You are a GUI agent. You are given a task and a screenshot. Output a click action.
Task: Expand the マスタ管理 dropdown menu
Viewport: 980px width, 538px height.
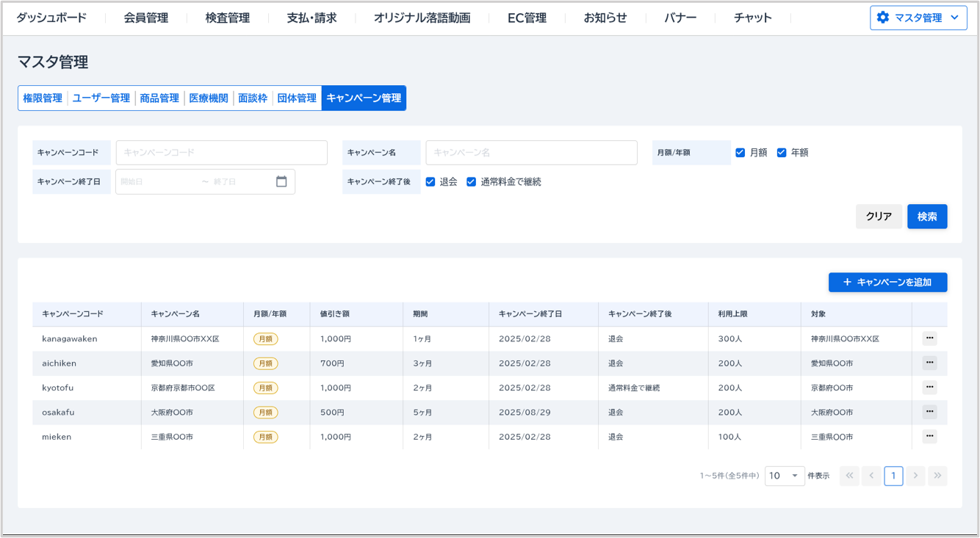(918, 18)
